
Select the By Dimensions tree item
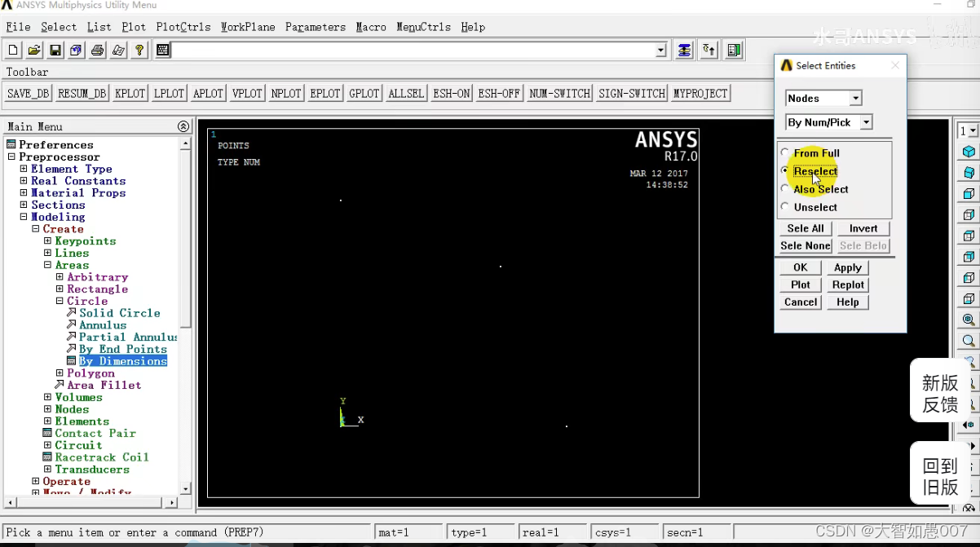click(123, 361)
